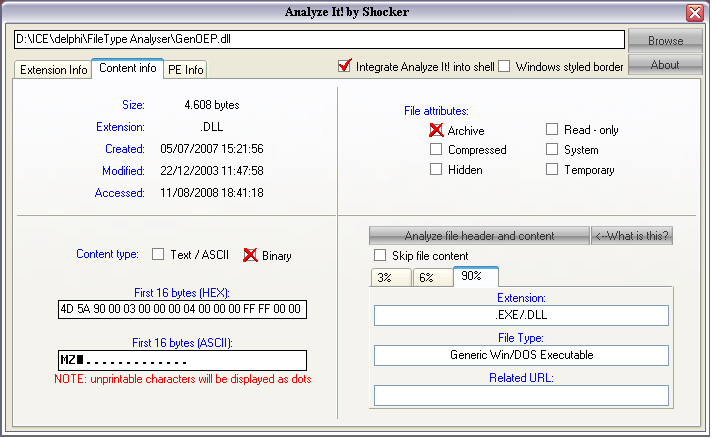Select the 90% result tab
This screenshot has height=438, width=712.
[476, 276]
